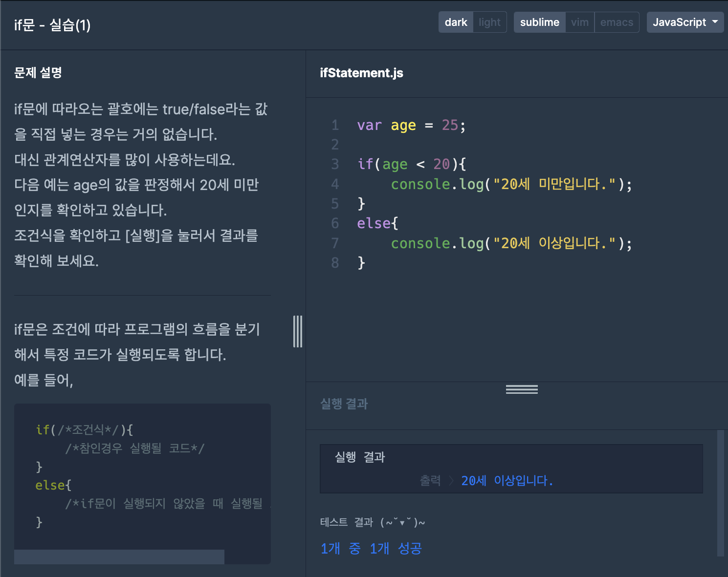Click the 실행 결과 panel header
This screenshot has height=577, width=728.
pyautogui.click(x=344, y=404)
